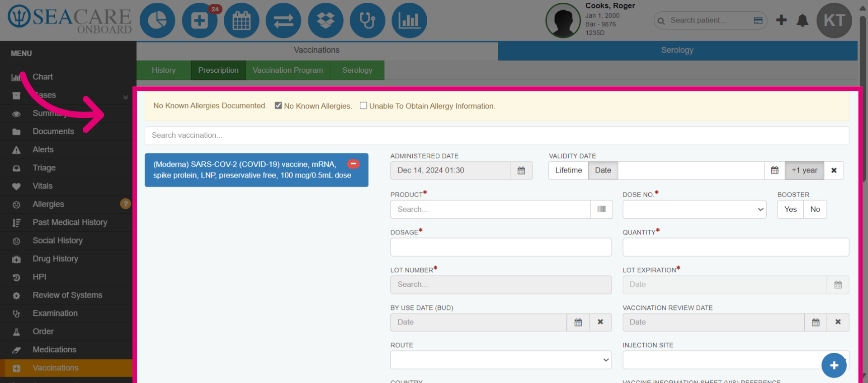Switch to the blue Serology top tab

pos(677,50)
